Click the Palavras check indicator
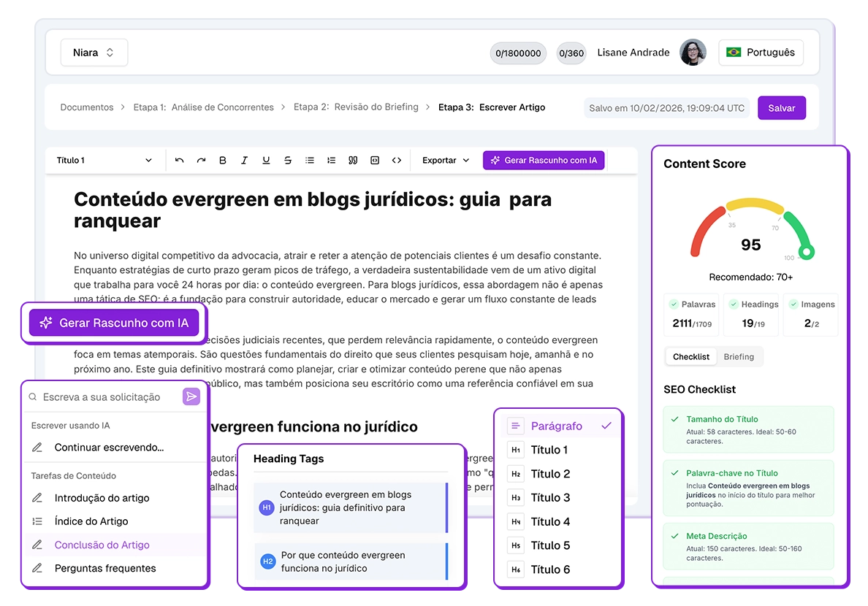Image resolution: width=868 pixels, height=606 pixels. point(674,304)
